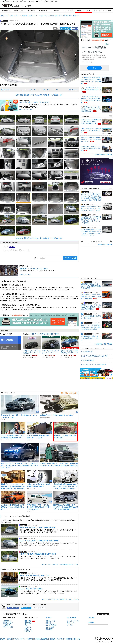Screen dimensions: 113x644
Task: Focus the comment text area
Action: click(39, 252)
